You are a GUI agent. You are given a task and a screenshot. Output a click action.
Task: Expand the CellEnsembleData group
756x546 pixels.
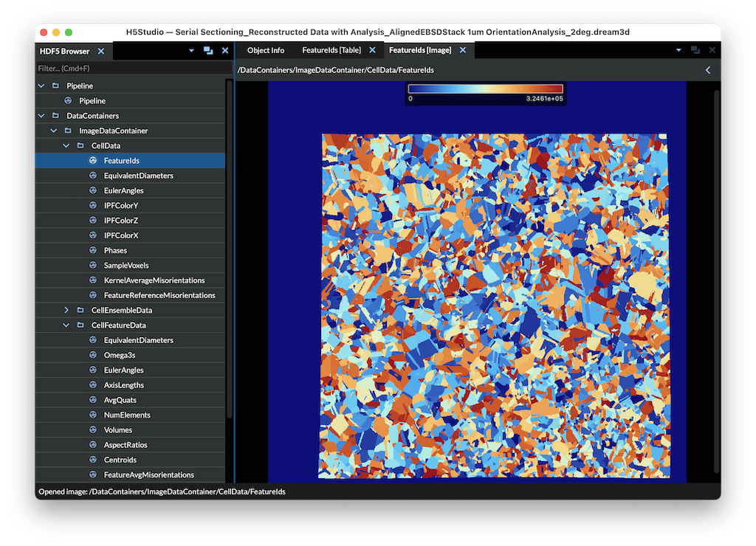pyautogui.click(x=66, y=311)
